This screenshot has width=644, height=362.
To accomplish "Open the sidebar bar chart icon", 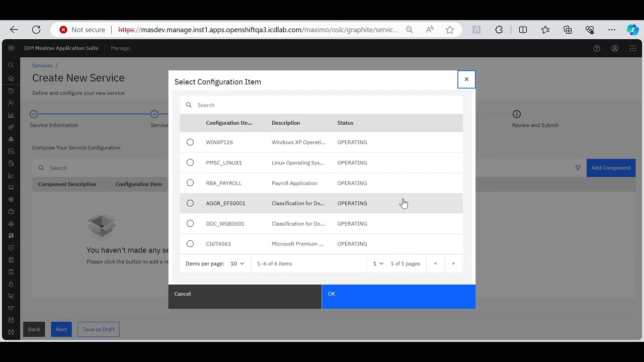I will coord(11,115).
